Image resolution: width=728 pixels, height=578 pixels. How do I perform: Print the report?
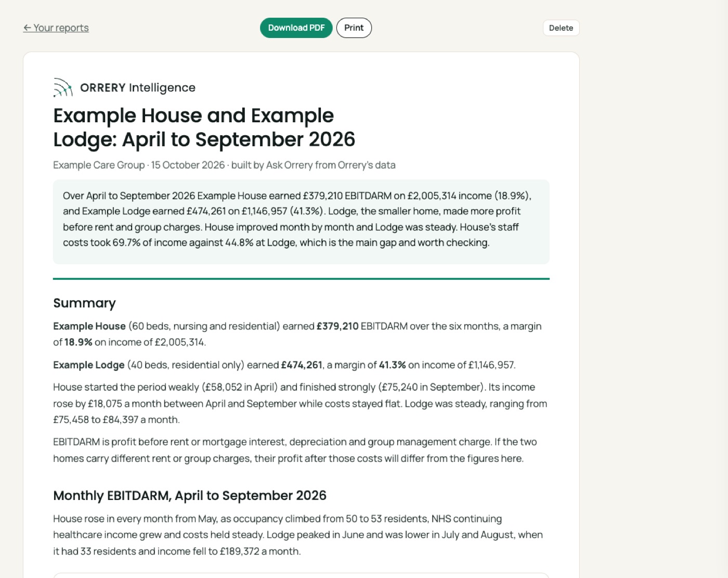(x=354, y=28)
